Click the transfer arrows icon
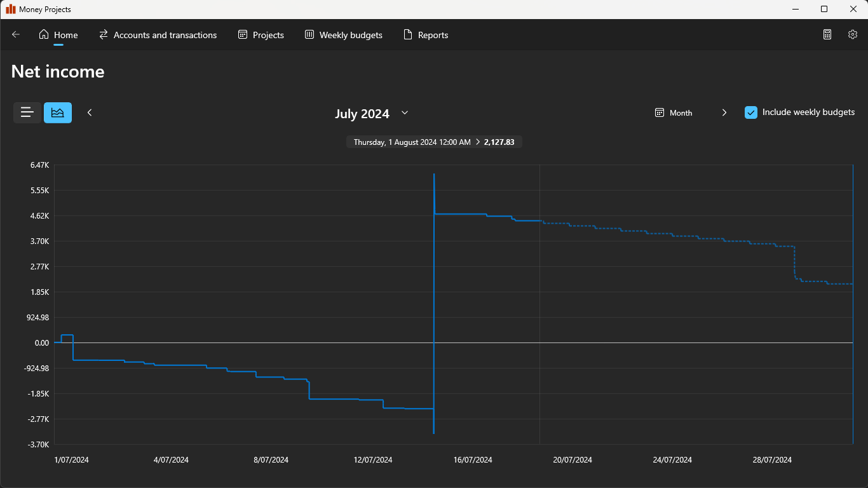This screenshot has width=868, height=488. coord(104,35)
